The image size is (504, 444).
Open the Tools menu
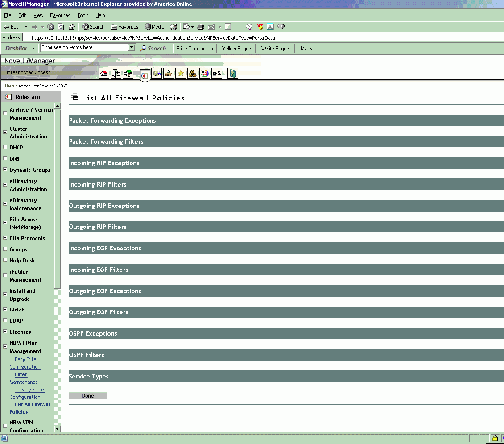pyautogui.click(x=83, y=15)
